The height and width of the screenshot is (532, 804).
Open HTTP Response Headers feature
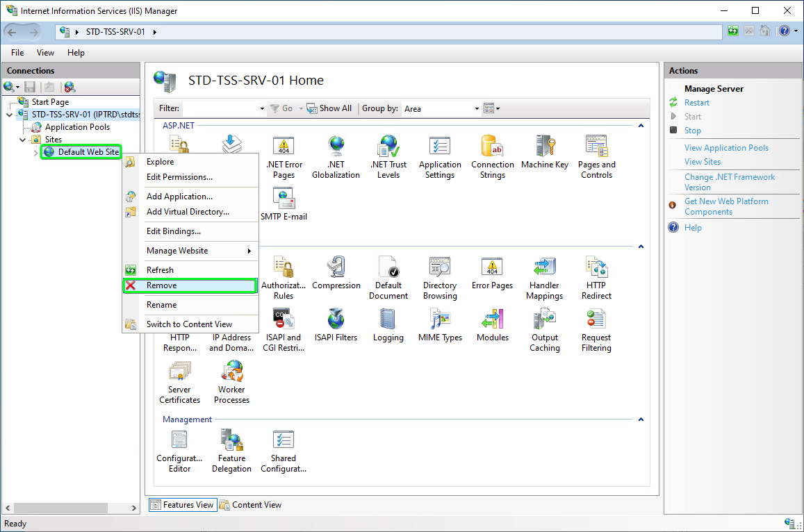[x=179, y=342]
